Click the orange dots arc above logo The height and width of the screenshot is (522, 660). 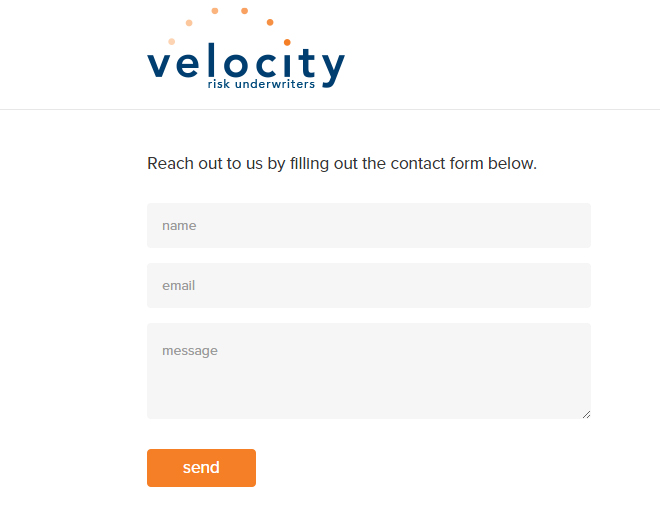pyautogui.click(x=229, y=26)
